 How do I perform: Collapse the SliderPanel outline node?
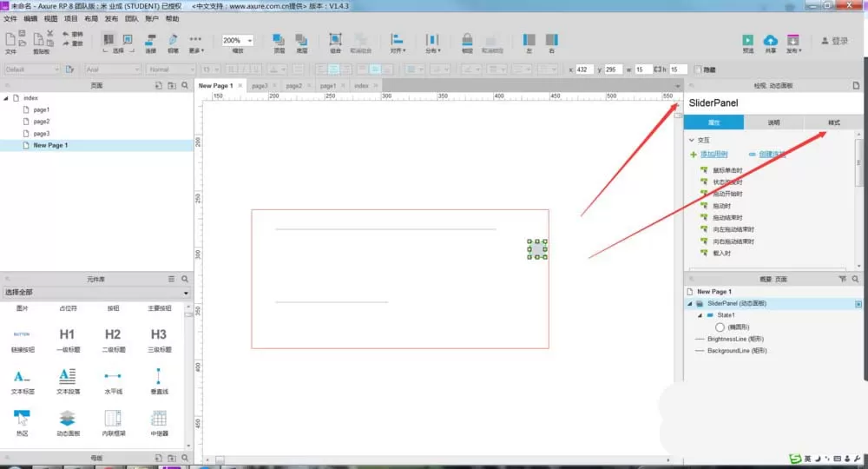[x=690, y=303]
